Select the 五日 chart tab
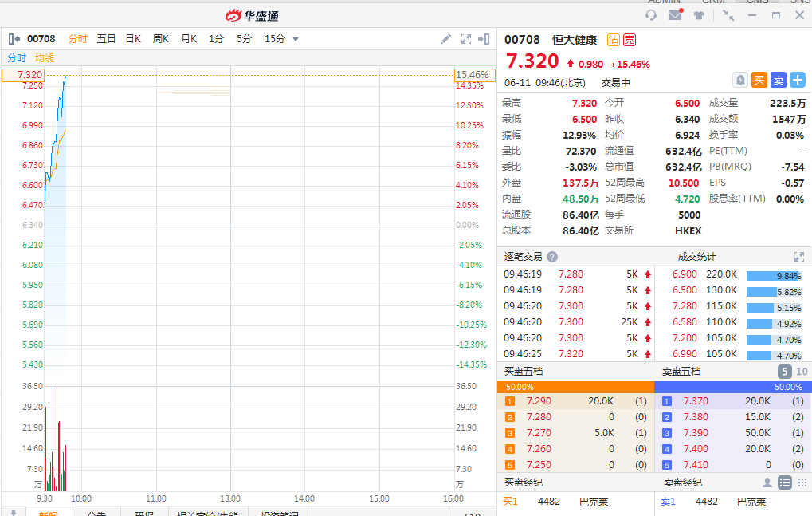 106,39
